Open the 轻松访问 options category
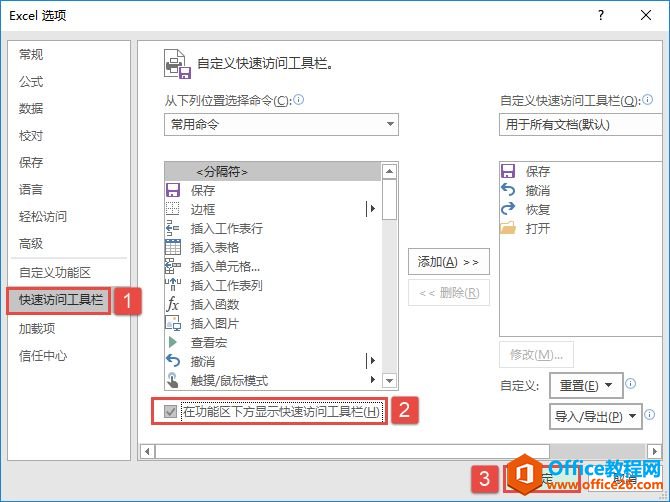Viewport: 670px width, 502px height. tap(43, 217)
